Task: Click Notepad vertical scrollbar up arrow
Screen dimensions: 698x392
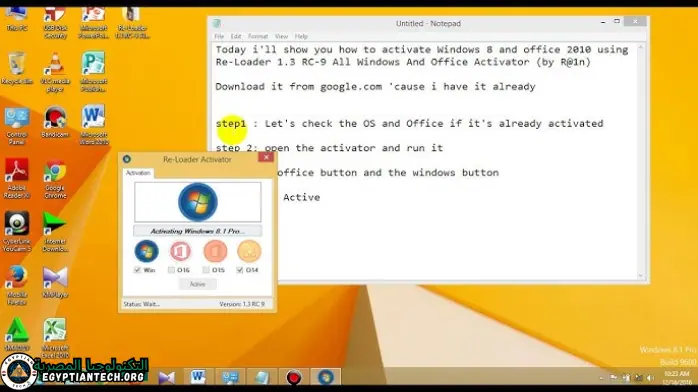Action: [x=641, y=47]
